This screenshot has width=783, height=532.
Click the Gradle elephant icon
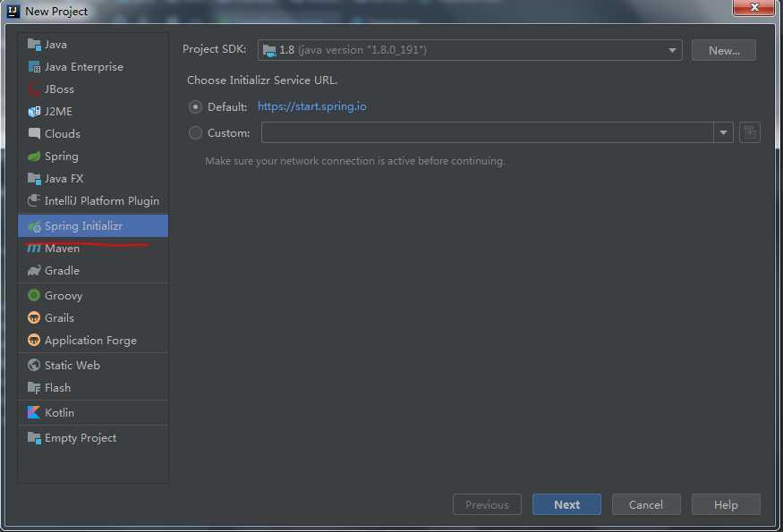point(34,271)
